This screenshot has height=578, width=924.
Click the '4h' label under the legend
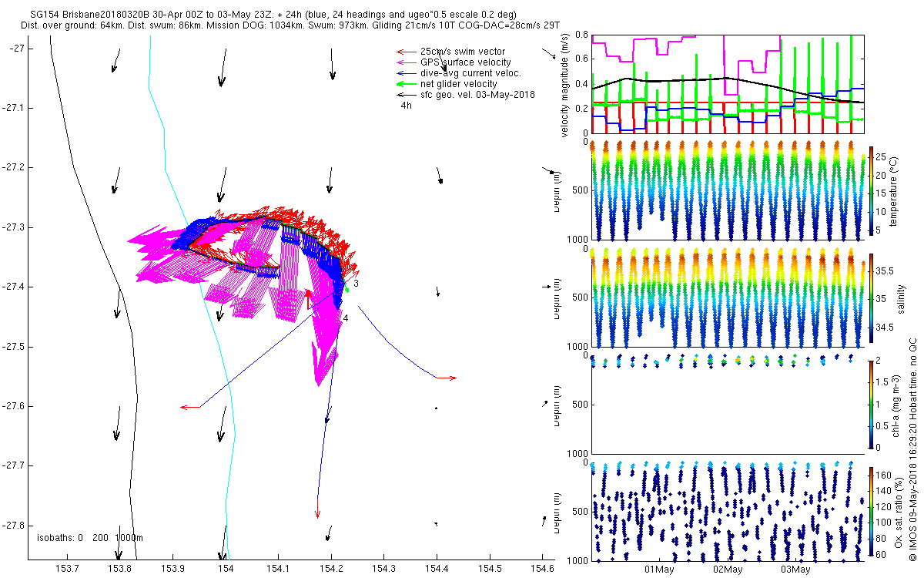click(x=407, y=106)
